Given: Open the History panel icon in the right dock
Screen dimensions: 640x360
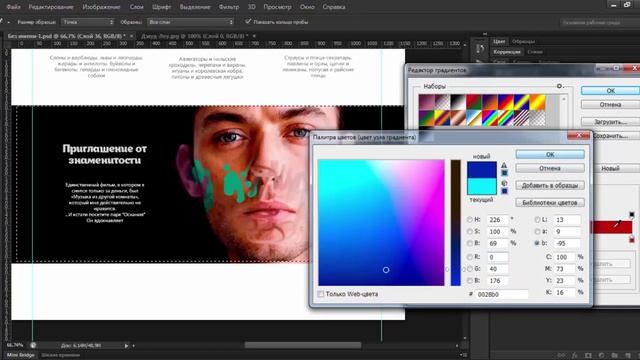Looking at the screenshot, I should [480, 49].
